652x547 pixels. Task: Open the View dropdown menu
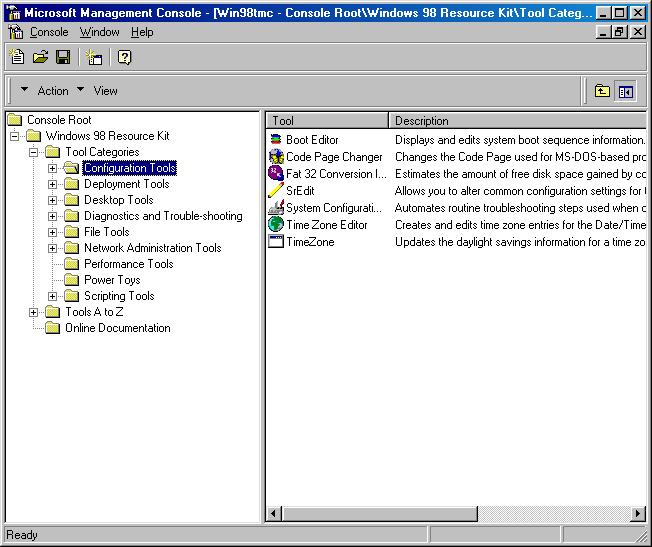click(97, 91)
